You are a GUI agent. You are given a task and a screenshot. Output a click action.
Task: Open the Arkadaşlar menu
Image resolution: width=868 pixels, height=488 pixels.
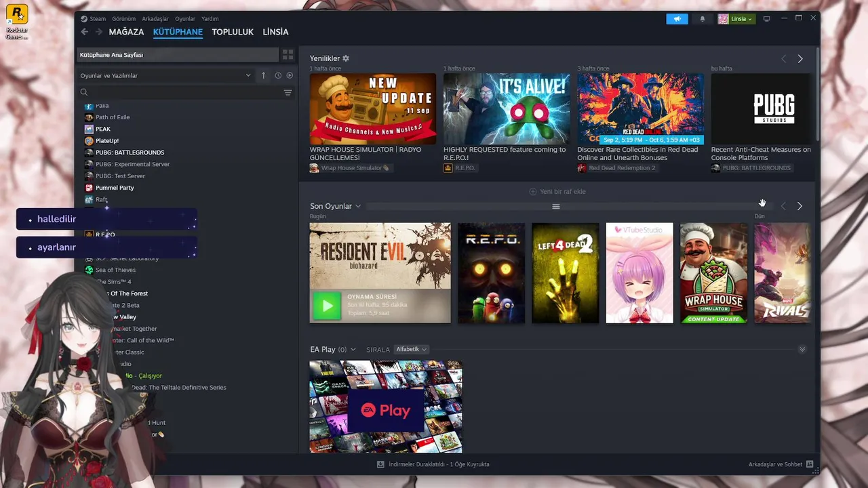(155, 19)
